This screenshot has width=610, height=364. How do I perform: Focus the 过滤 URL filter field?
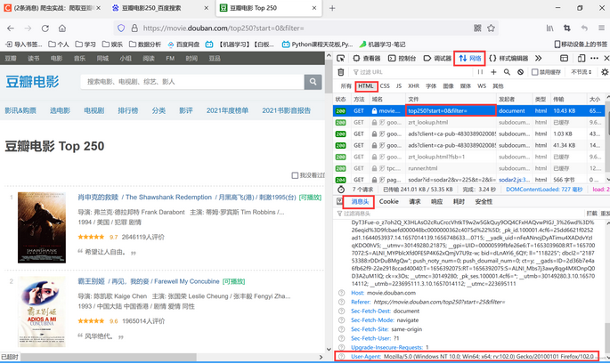411,72
